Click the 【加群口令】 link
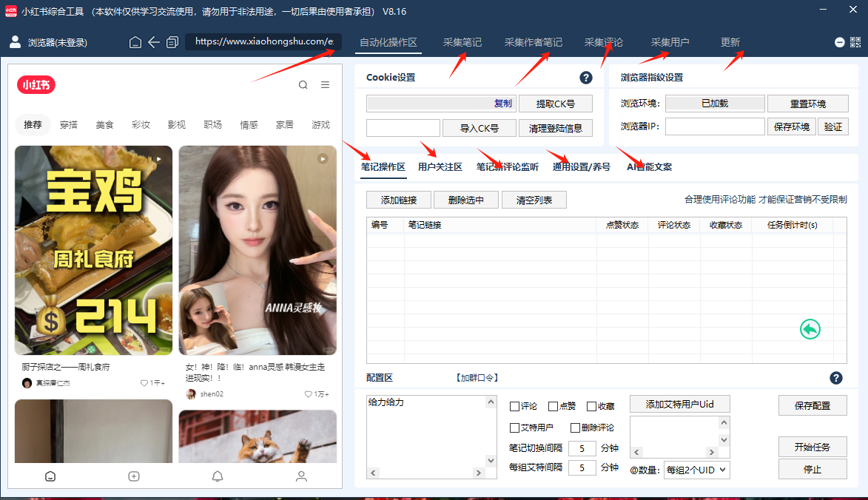This screenshot has height=500, width=868. pyautogui.click(x=477, y=378)
